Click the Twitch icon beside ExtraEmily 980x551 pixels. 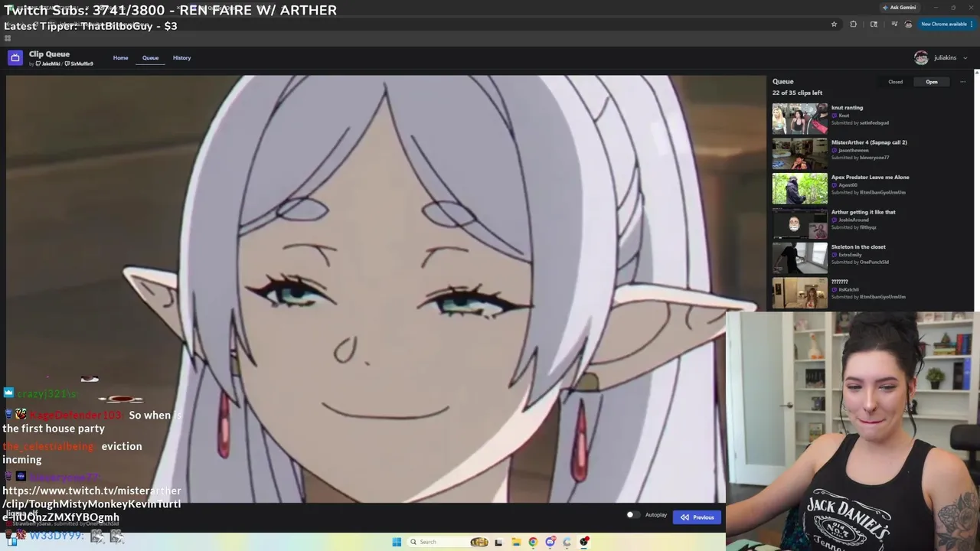tap(835, 255)
